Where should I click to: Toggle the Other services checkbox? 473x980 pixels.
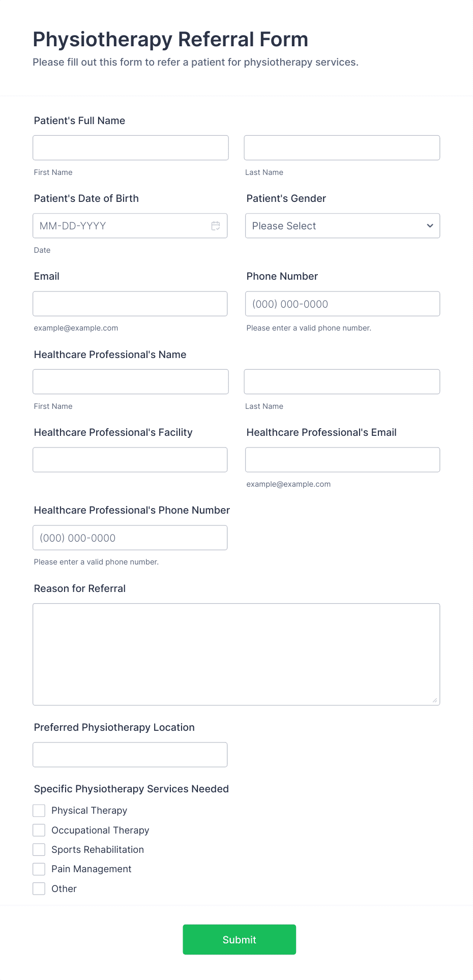click(39, 888)
